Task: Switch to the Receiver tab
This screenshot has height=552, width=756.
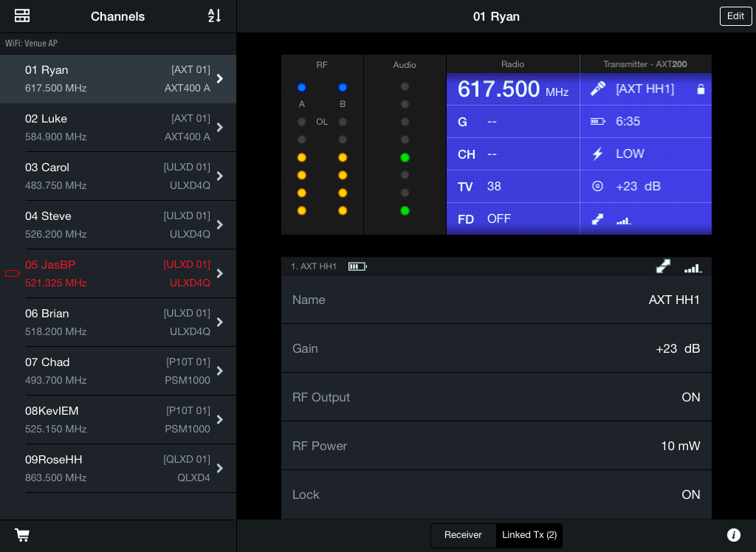Action: pyautogui.click(x=463, y=535)
